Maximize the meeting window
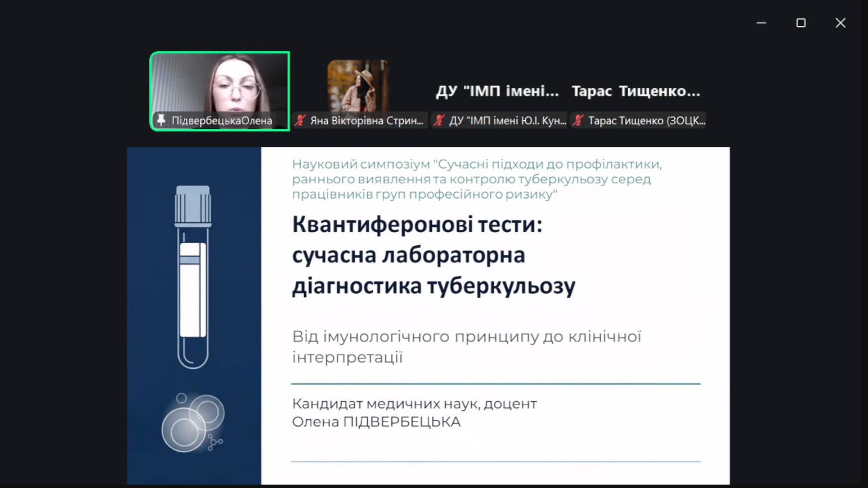 (x=801, y=23)
